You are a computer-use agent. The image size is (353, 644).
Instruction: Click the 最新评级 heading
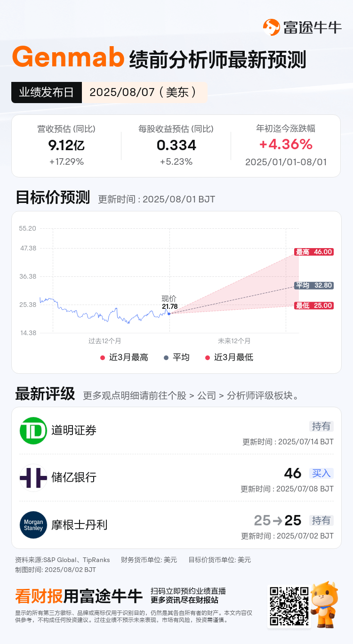coord(45,394)
